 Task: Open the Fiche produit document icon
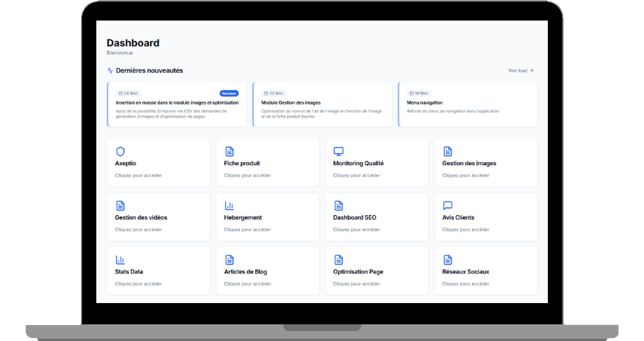tap(229, 152)
